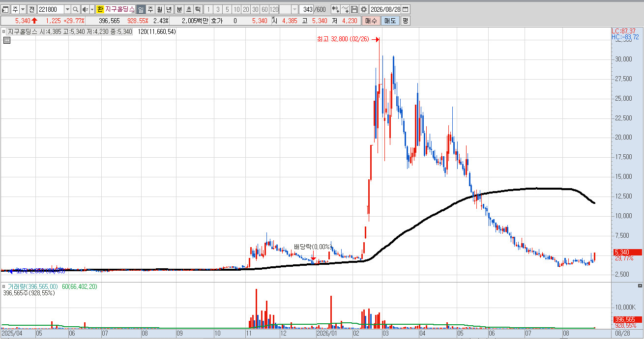The image size is (644, 339).
Task: Select the 1 interval button
Action: click(x=208, y=9)
